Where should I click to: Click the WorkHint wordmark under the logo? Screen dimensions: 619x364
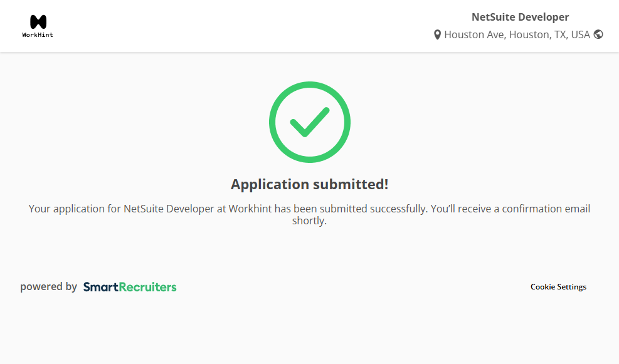(x=38, y=35)
